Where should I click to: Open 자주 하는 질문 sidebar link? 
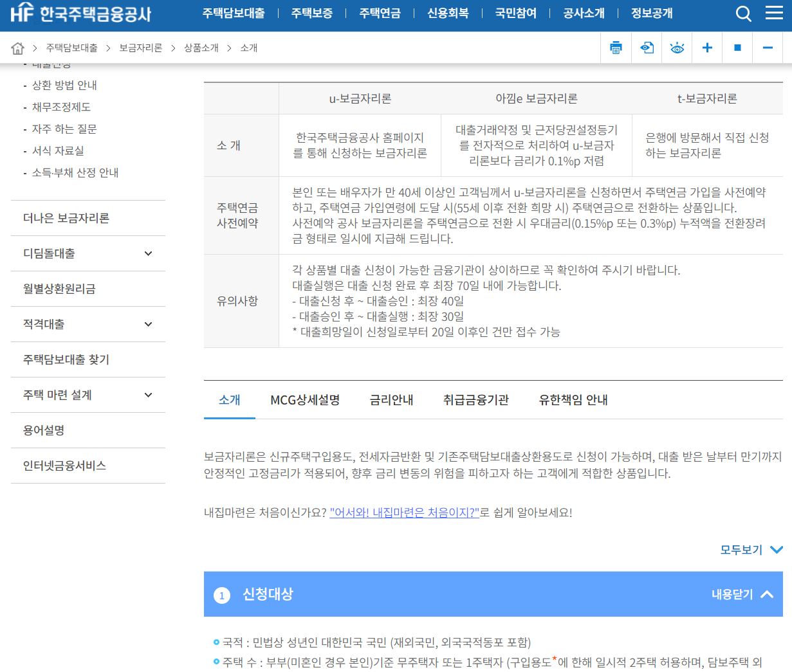tap(64, 129)
